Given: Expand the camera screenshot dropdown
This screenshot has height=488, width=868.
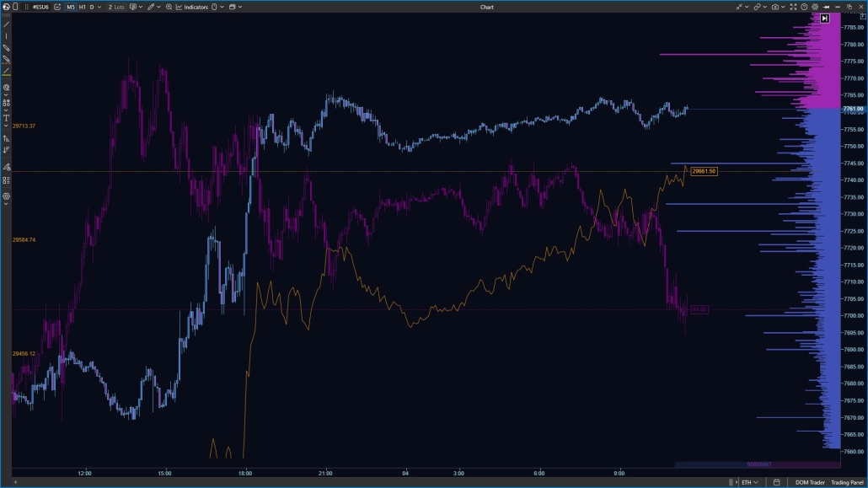Looking at the screenshot, I should pyautogui.click(x=783, y=8).
